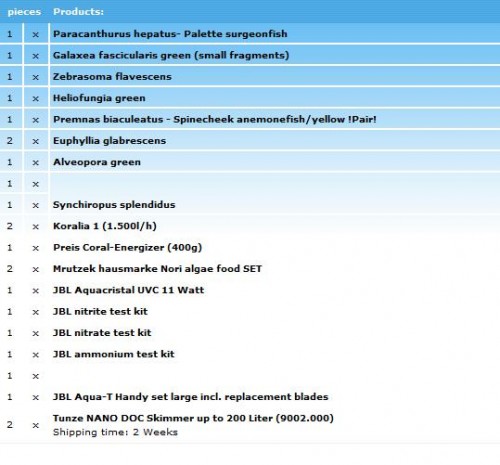The image size is (500, 465).
Task: Click the "Products:" column header
Action: (x=78, y=12)
